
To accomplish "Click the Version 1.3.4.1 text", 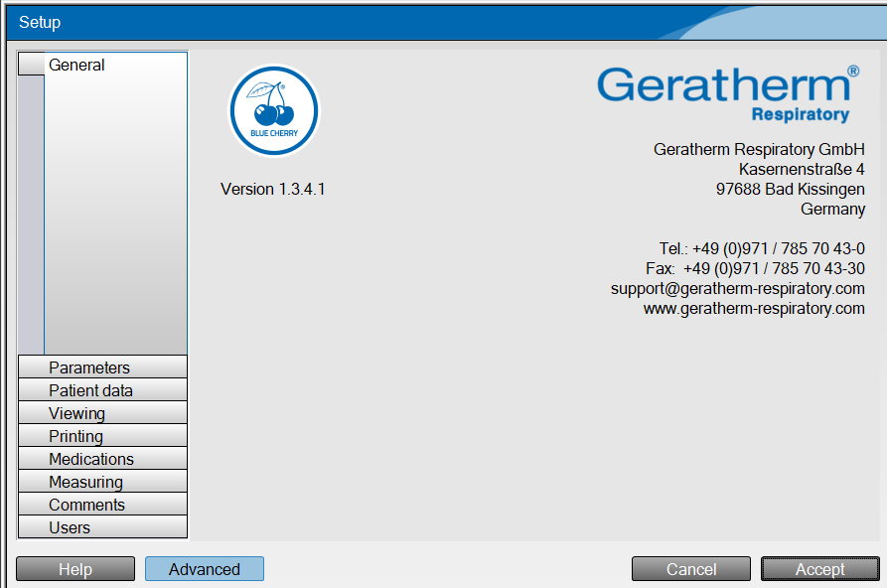I will (x=273, y=189).
